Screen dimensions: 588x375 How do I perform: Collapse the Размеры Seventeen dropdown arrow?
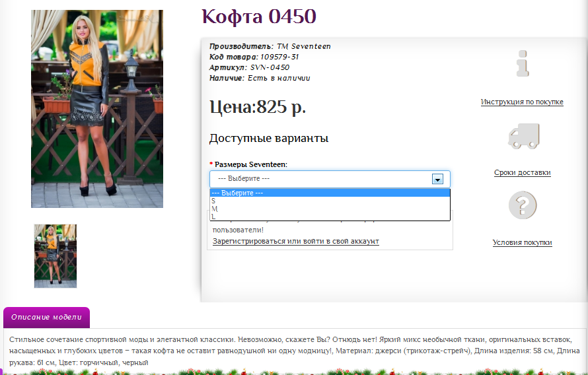click(x=437, y=179)
